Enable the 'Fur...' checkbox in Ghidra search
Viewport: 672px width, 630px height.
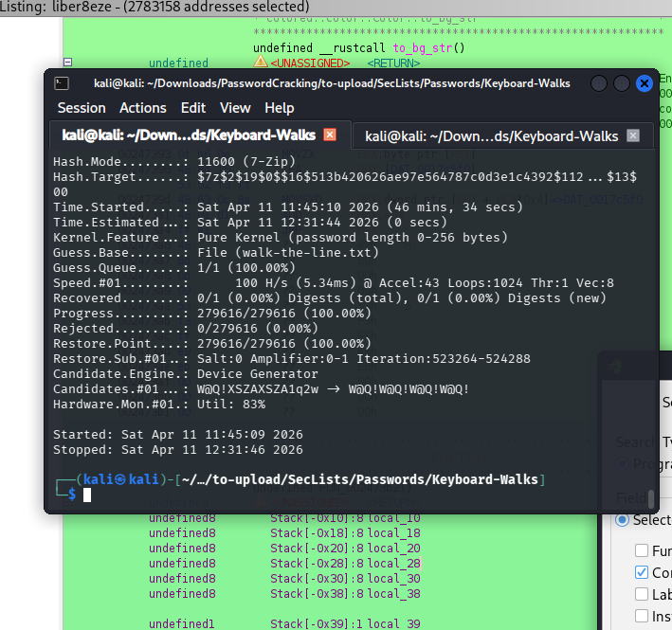point(641,550)
